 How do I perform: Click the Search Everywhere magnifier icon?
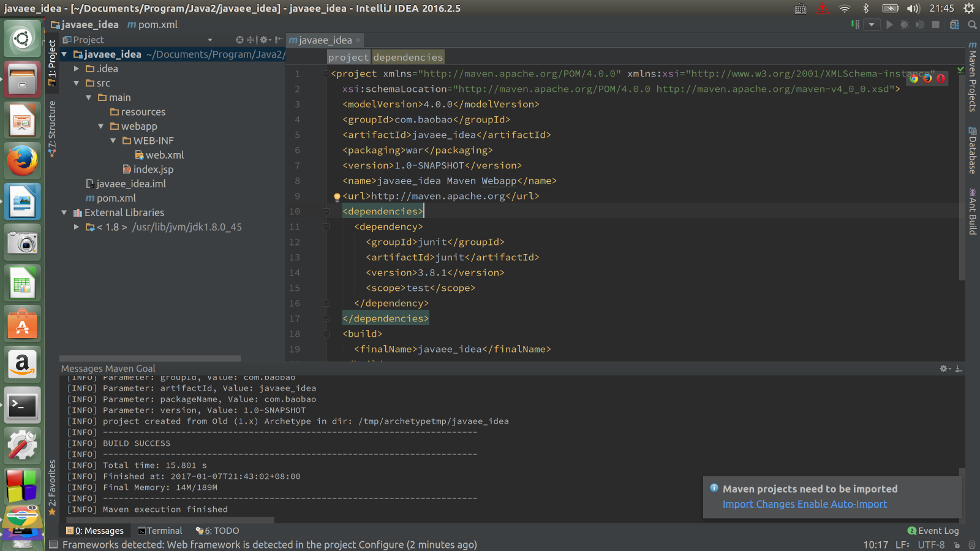(972, 24)
